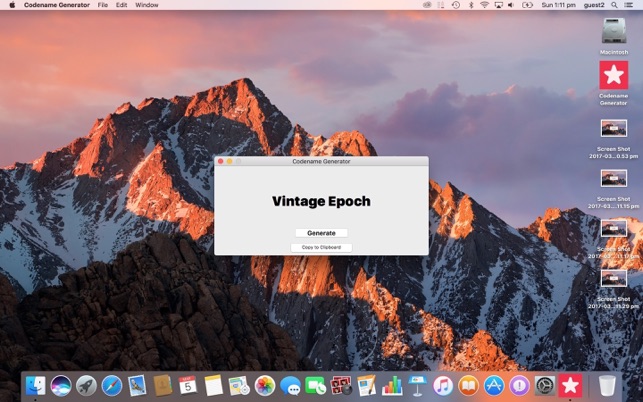The image size is (643, 402).
Task: Open System Preferences in the Dock
Action: [x=545, y=386]
